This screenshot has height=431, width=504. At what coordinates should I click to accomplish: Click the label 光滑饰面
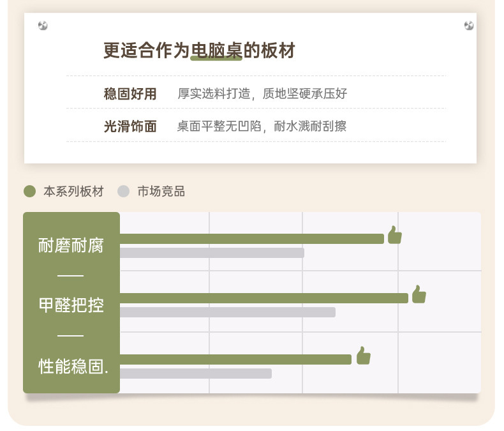[130, 126]
